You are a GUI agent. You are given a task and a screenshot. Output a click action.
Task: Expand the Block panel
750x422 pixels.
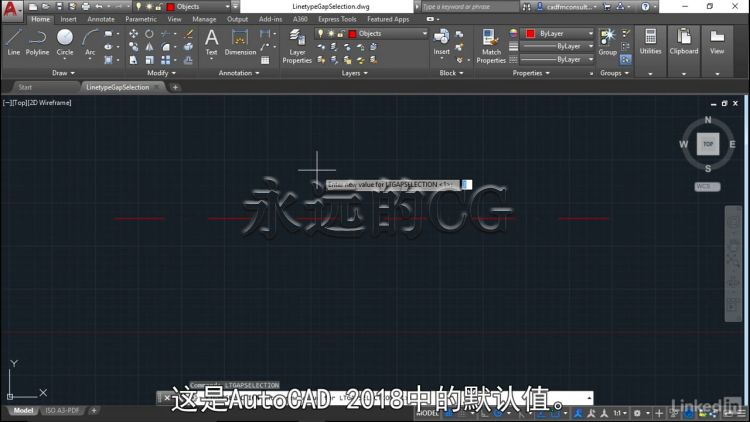pos(452,73)
